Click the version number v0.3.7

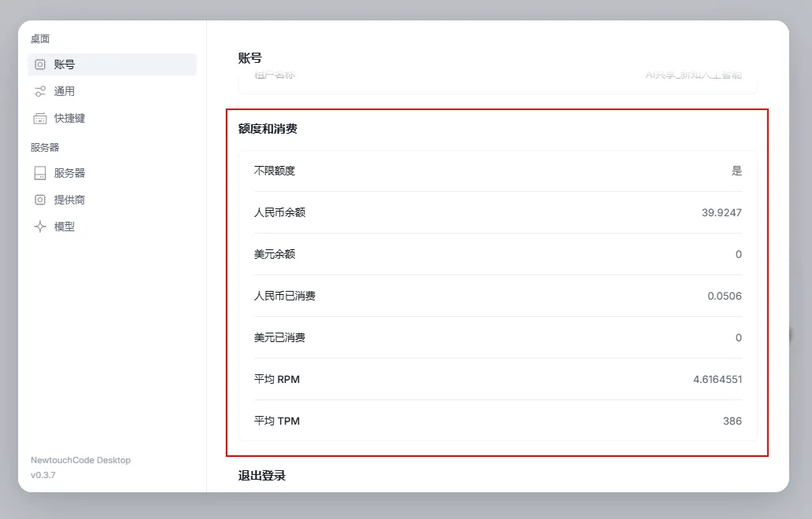tap(43, 475)
